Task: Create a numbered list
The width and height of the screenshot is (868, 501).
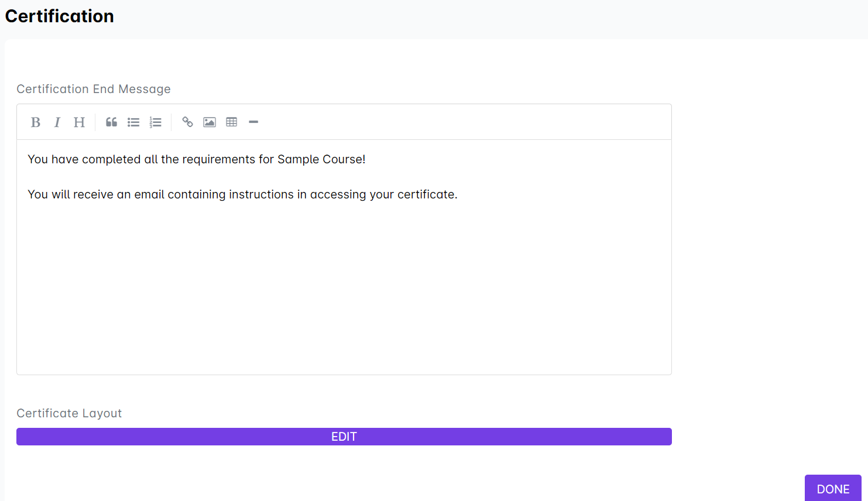Action: click(155, 122)
